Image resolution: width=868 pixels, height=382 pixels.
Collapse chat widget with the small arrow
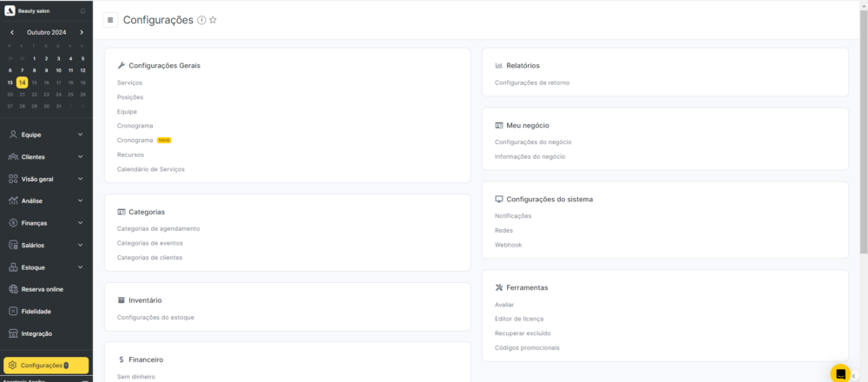tap(855, 376)
